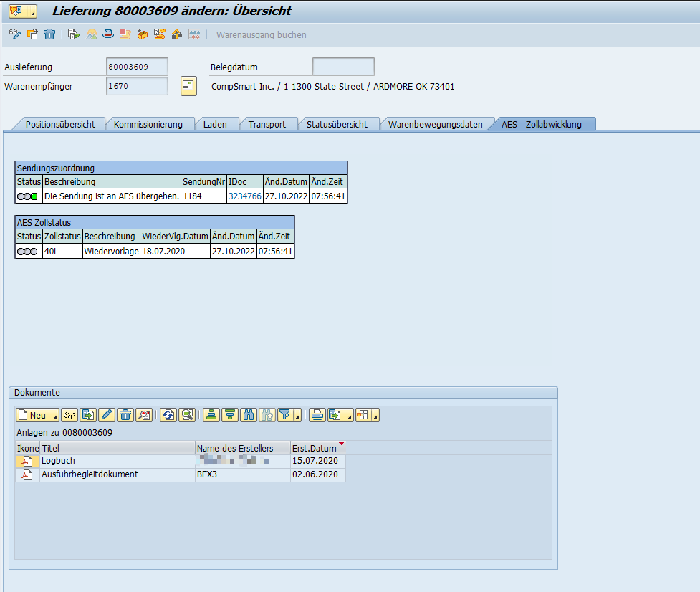700x592 pixels.
Task: Click the glasses display icon in Dokumente toolbar
Action: 69,415
